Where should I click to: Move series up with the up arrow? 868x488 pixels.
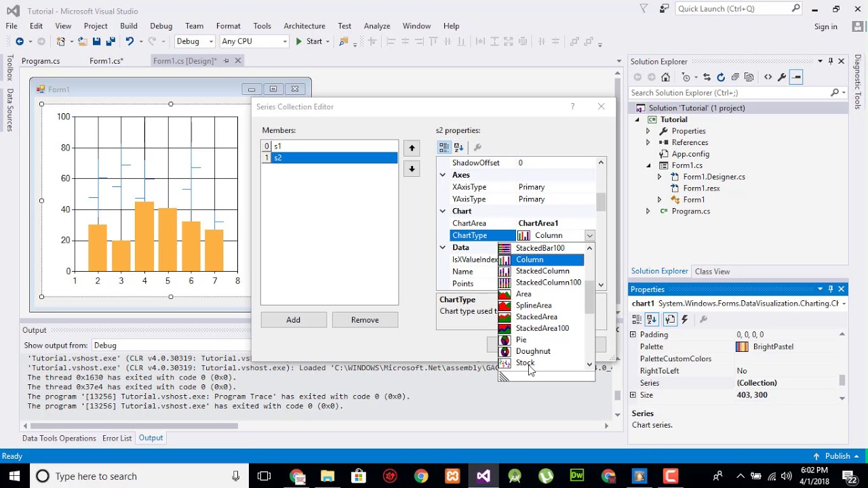click(412, 148)
